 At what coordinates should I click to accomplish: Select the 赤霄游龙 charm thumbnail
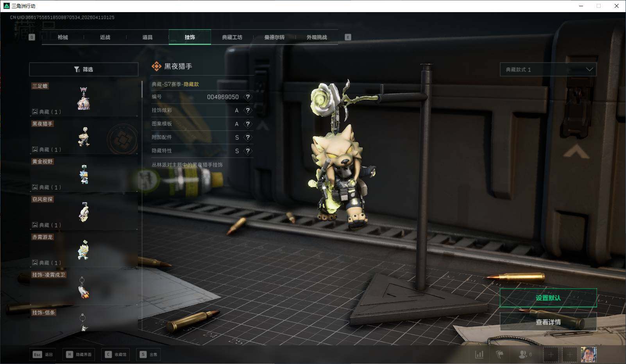(84, 250)
